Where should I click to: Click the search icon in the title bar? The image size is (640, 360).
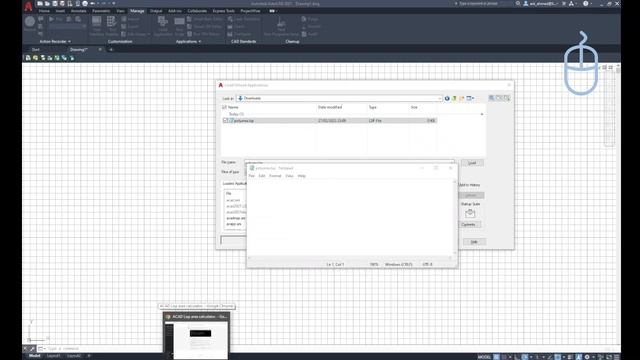pyautogui.click(x=518, y=3)
